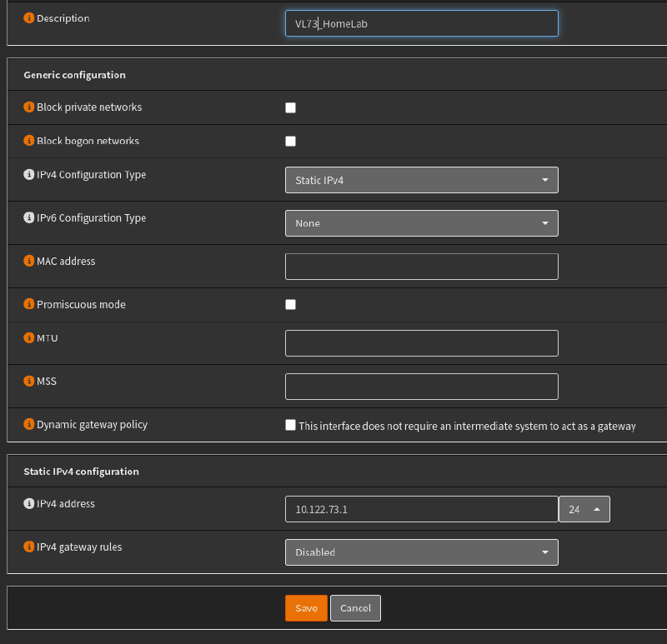The width and height of the screenshot is (667, 644).
Task: Focus the Description field VL73_HomeLab
Action: coord(422,23)
